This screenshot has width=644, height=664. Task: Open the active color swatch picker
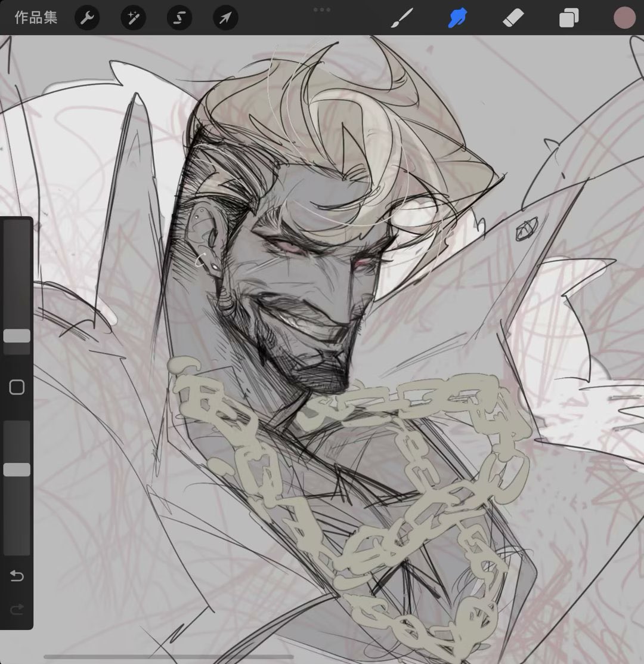click(624, 18)
